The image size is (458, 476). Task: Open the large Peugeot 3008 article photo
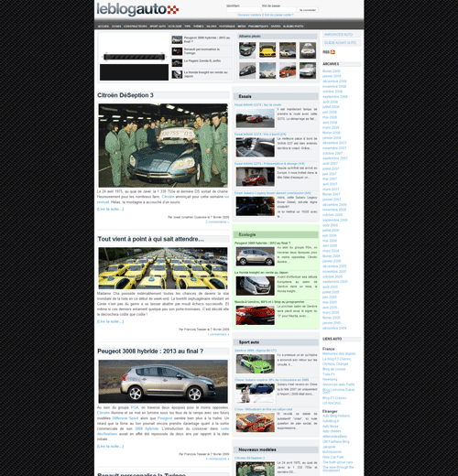point(163,382)
